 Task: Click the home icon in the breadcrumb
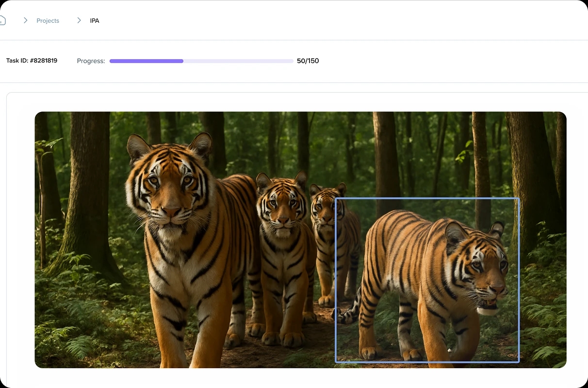pyautogui.click(x=2, y=20)
